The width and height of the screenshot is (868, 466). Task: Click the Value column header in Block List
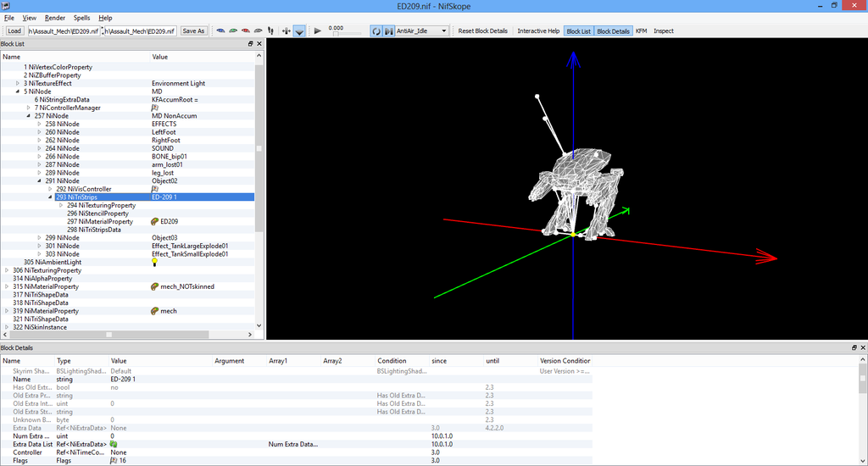pyautogui.click(x=202, y=57)
